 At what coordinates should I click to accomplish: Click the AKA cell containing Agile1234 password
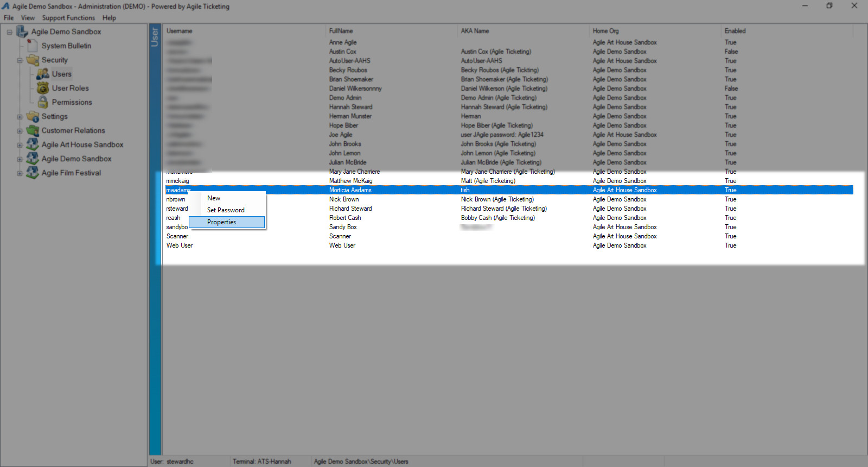click(x=502, y=135)
